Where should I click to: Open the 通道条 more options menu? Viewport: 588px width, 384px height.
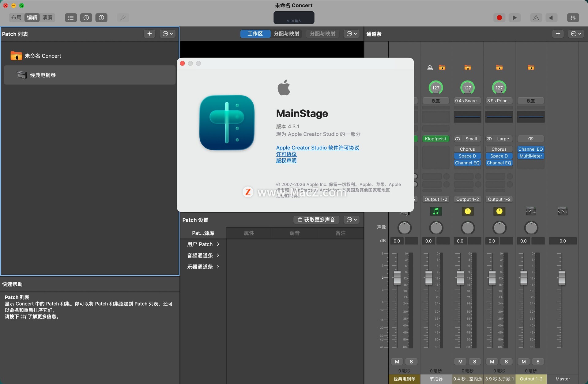(576, 34)
